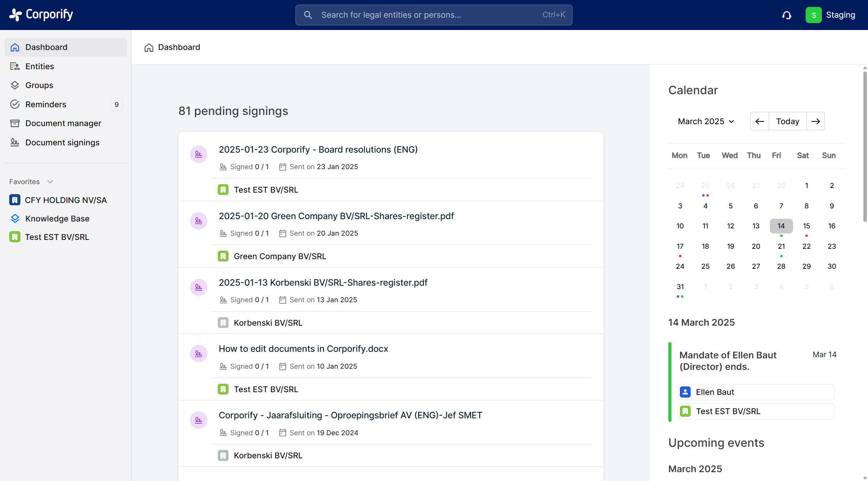Click the green Staging avatar icon
Image resolution: width=868 pixels, height=481 pixels.
point(813,15)
